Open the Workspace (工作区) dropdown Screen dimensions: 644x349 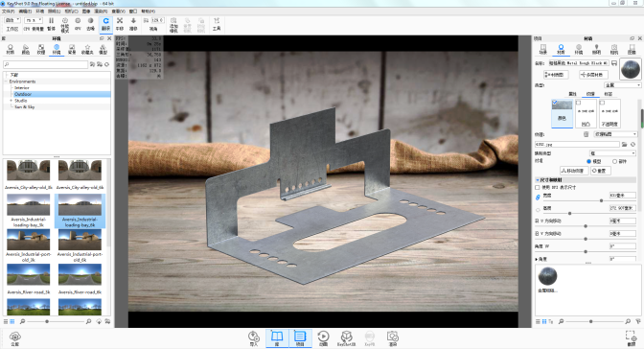point(11,20)
